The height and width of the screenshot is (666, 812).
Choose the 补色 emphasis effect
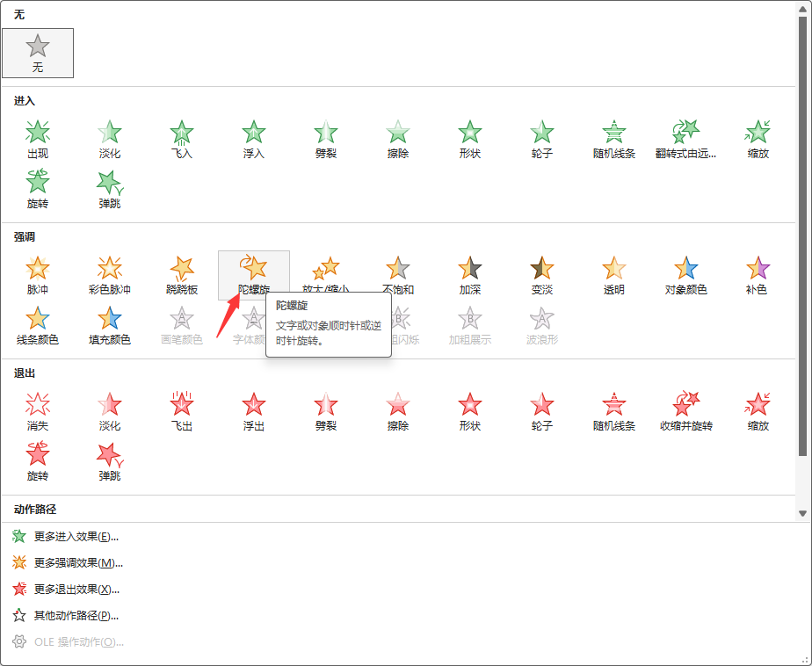point(758,276)
